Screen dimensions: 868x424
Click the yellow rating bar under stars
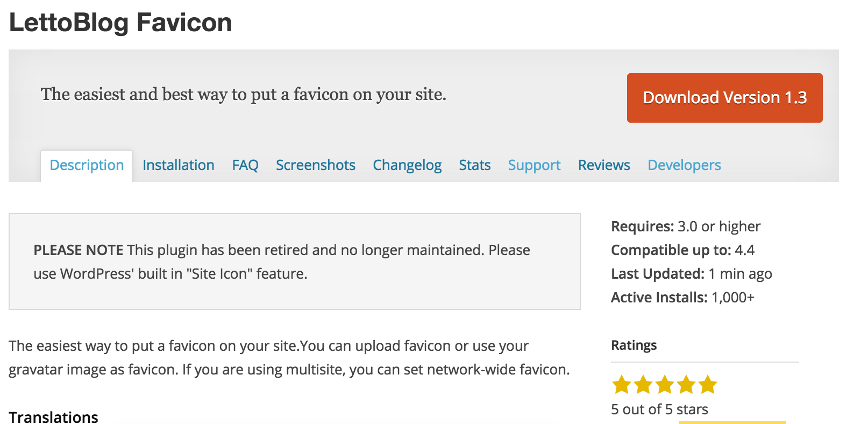tap(732, 422)
